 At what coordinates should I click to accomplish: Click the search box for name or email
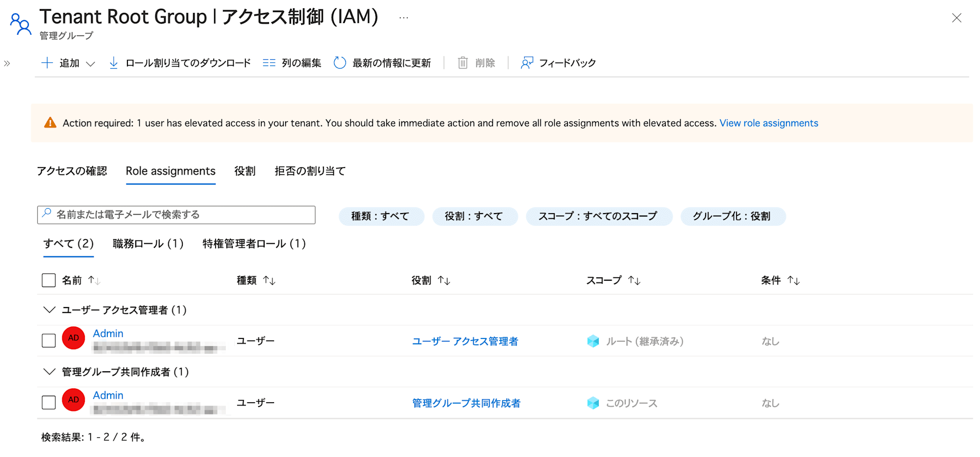click(x=176, y=215)
